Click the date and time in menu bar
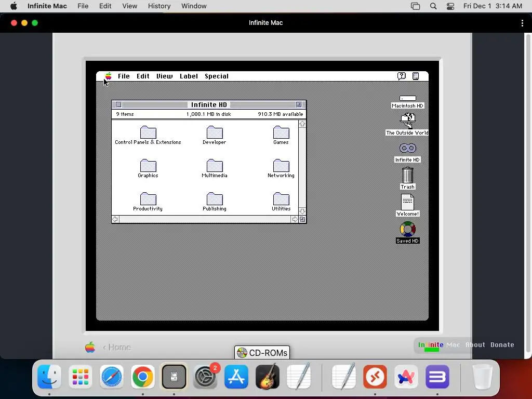Image resolution: width=532 pixels, height=399 pixels. 493,6
